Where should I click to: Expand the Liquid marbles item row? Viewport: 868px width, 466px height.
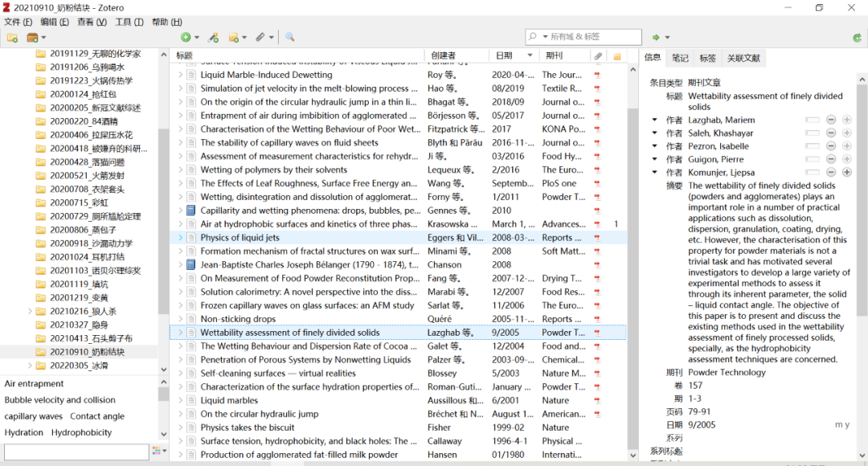pos(180,401)
